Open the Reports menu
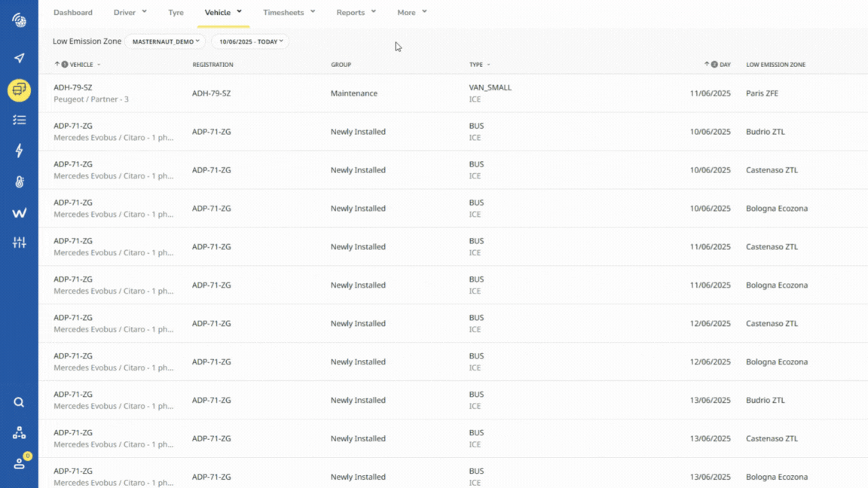 click(356, 13)
